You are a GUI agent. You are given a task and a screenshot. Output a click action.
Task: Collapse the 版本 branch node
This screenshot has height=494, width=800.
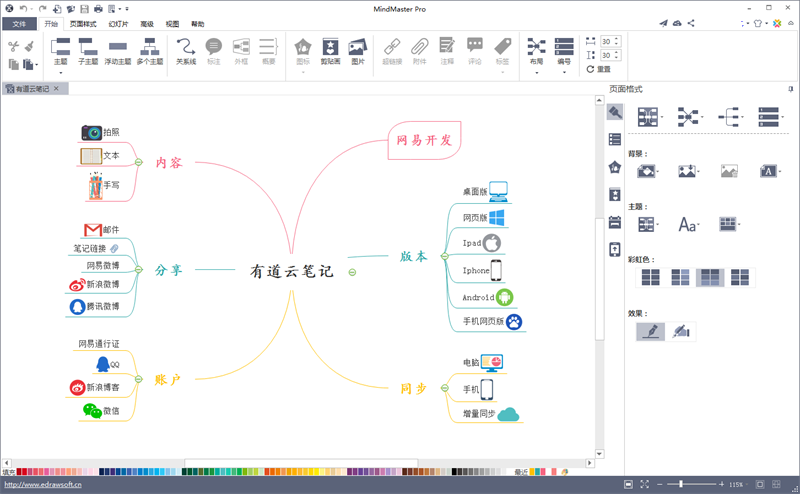(444, 256)
